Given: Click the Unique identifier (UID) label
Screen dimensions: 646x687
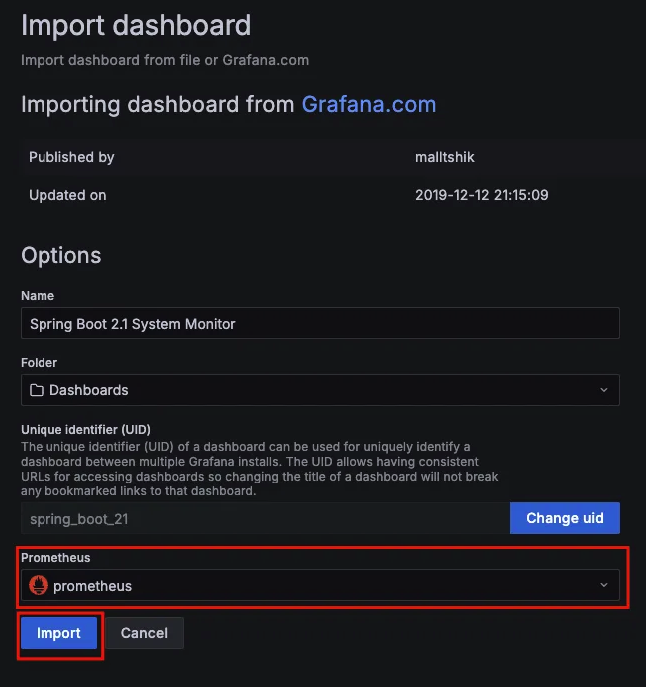Looking at the screenshot, I should [86, 430].
